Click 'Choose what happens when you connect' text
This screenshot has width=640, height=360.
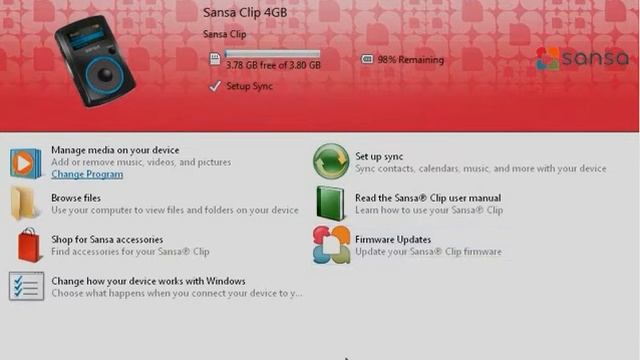click(x=177, y=293)
